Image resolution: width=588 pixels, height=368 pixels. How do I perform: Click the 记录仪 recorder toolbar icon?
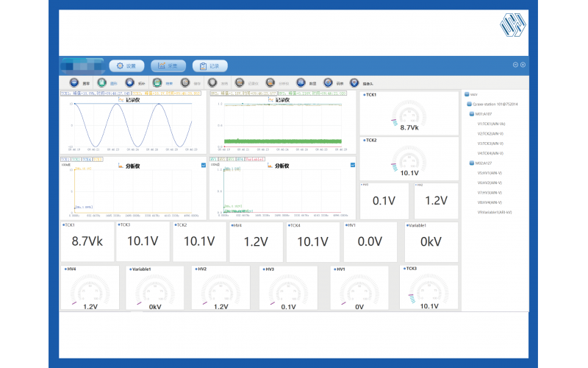pos(240,83)
